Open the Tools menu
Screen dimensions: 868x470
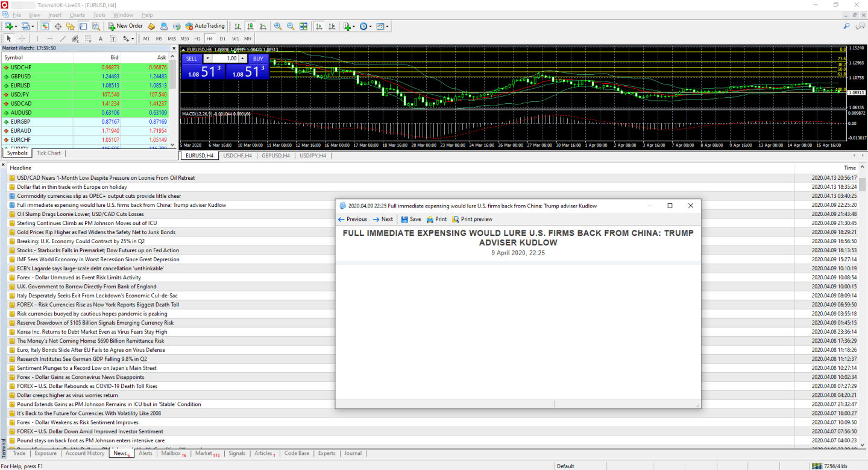pyautogui.click(x=99, y=14)
